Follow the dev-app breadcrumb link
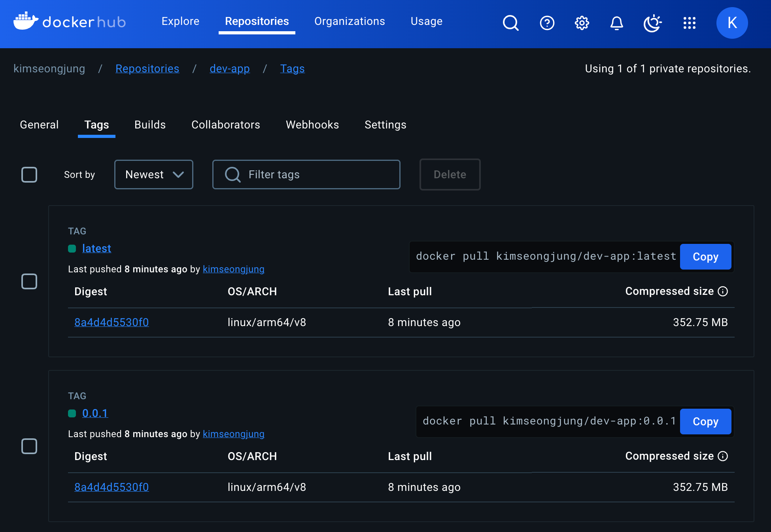The image size is (771, 532). pos(230,69)
